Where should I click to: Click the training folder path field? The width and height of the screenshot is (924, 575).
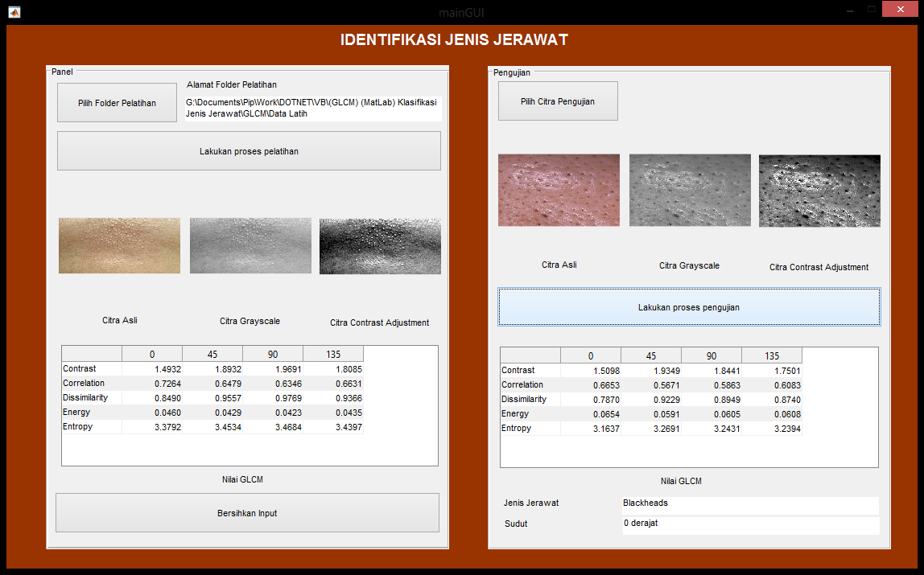[x=313, y=109]
